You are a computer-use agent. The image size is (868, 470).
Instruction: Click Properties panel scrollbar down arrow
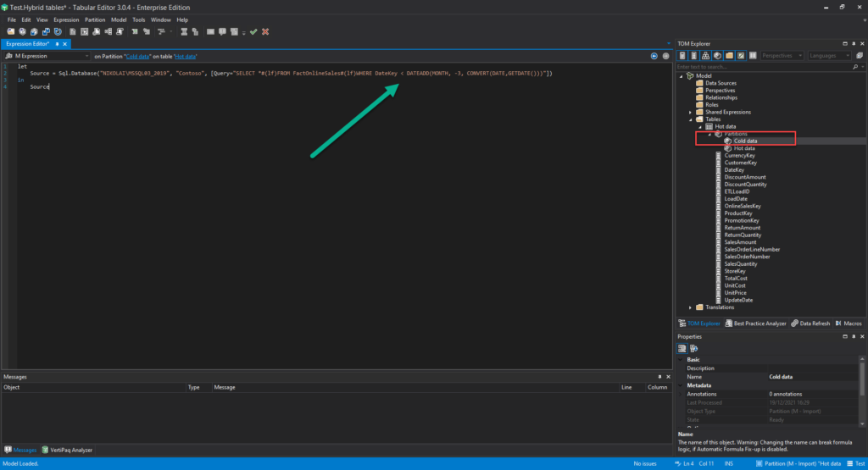[862, 424]
